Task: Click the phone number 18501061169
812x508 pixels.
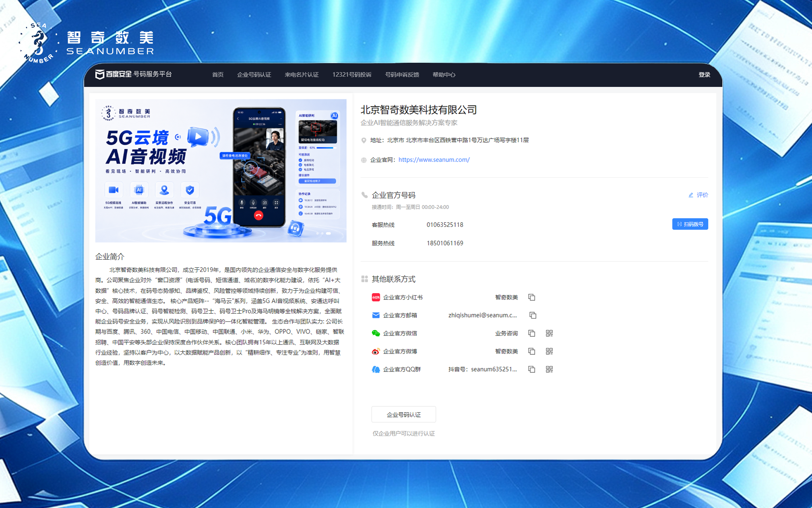Action: [445, 243]
